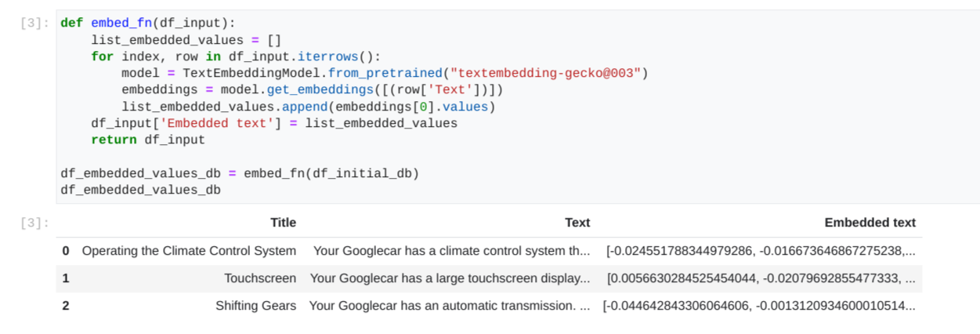980x334 pixels.
Task: Click the 'return df_input' code line
Action: pyautogui.click(x=148, y=140)
